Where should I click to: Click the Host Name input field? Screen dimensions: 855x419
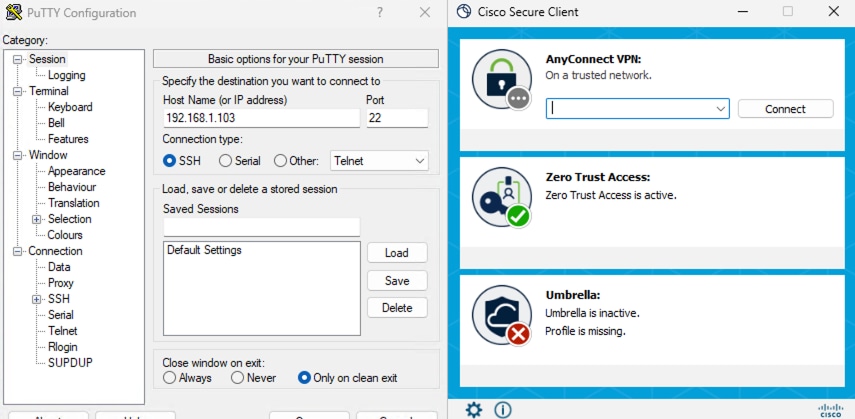pos(262,118)
